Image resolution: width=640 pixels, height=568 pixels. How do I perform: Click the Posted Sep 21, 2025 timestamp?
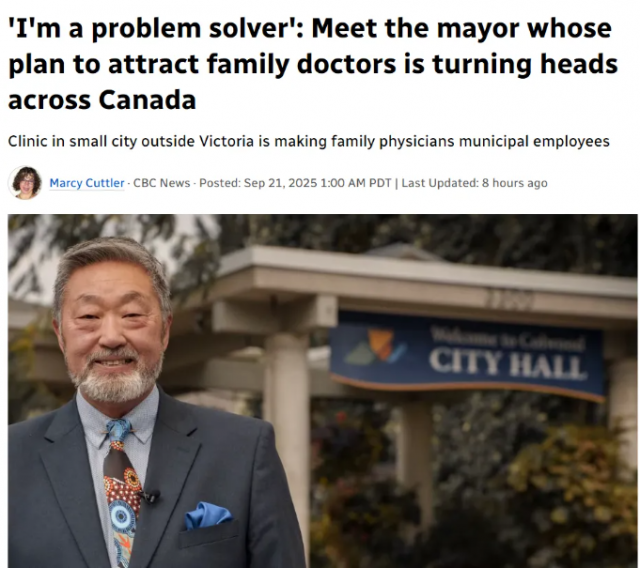pos(295,183)
